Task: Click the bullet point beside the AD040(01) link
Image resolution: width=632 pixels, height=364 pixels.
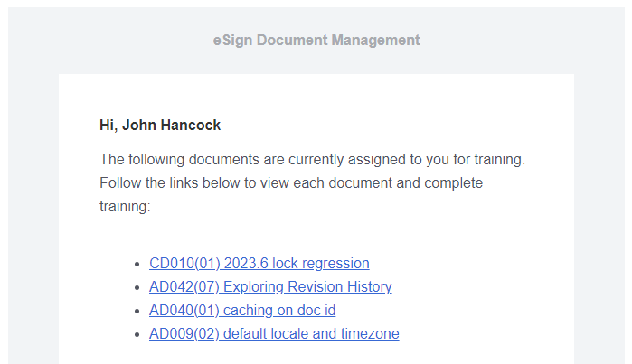Action: click(x=137, y=312)
